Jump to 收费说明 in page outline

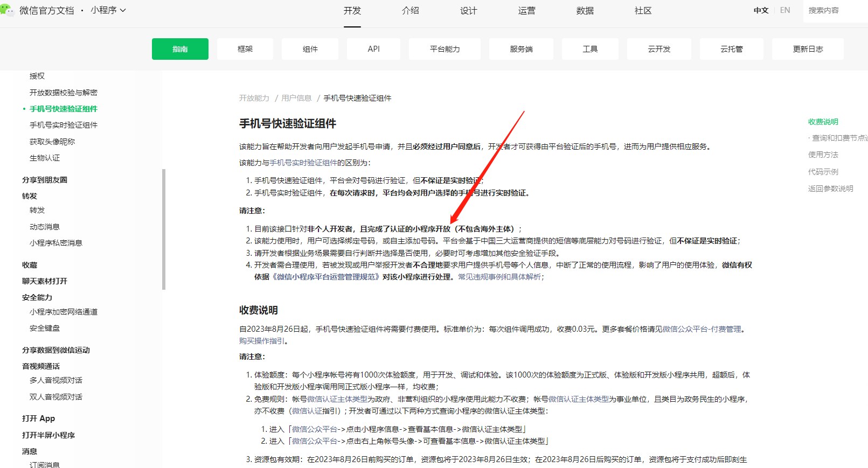tap(823, 122)
